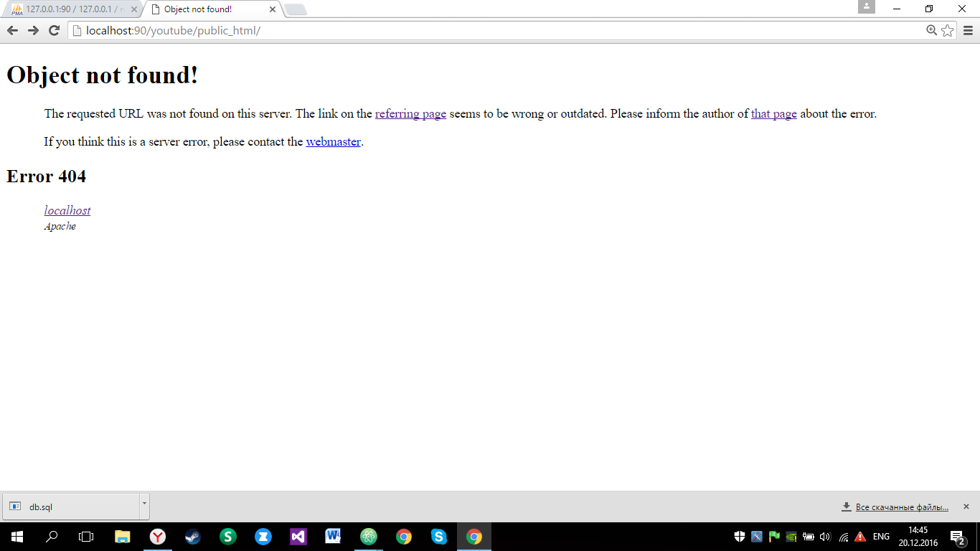Open the Chrome user profile button
980x551 pixels.
coord(867,7)
